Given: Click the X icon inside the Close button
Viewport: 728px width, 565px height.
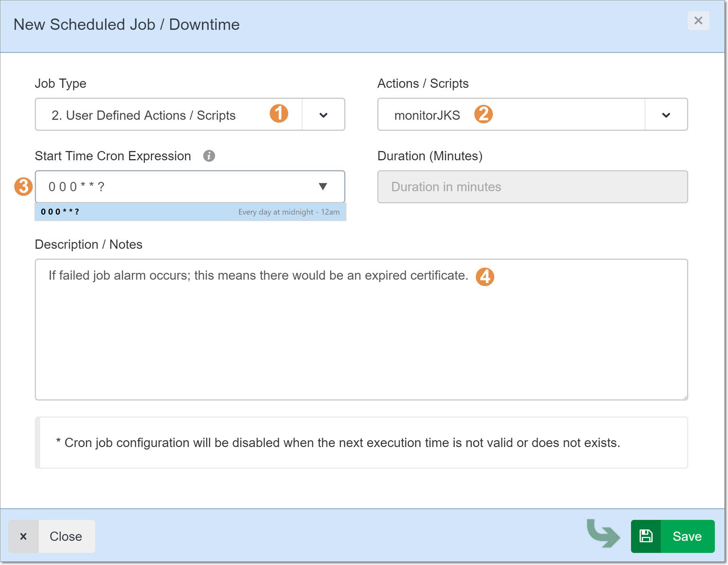Looking at the screenshot, I should point(23,536).
